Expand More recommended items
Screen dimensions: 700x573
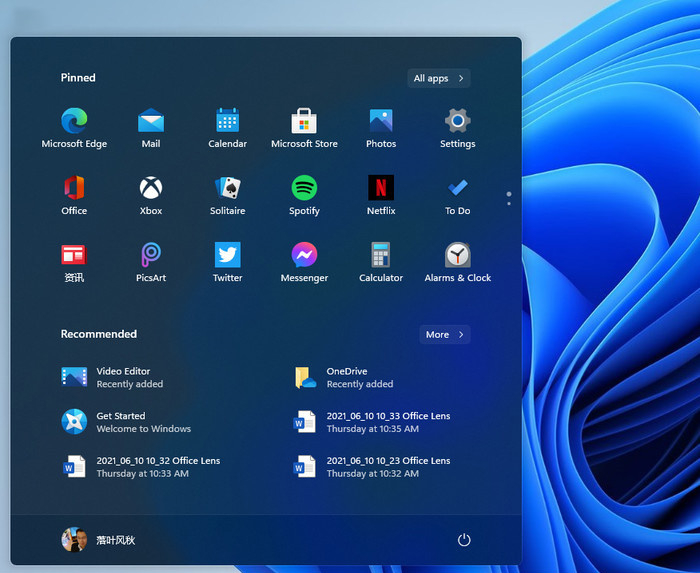point(445,334)
